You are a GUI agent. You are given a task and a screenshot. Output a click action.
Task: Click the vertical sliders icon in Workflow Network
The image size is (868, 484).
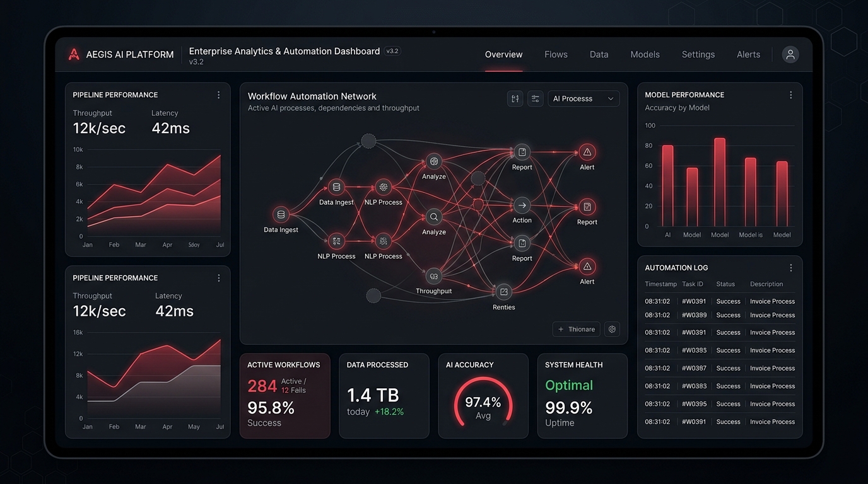click(x=515, y=98)
